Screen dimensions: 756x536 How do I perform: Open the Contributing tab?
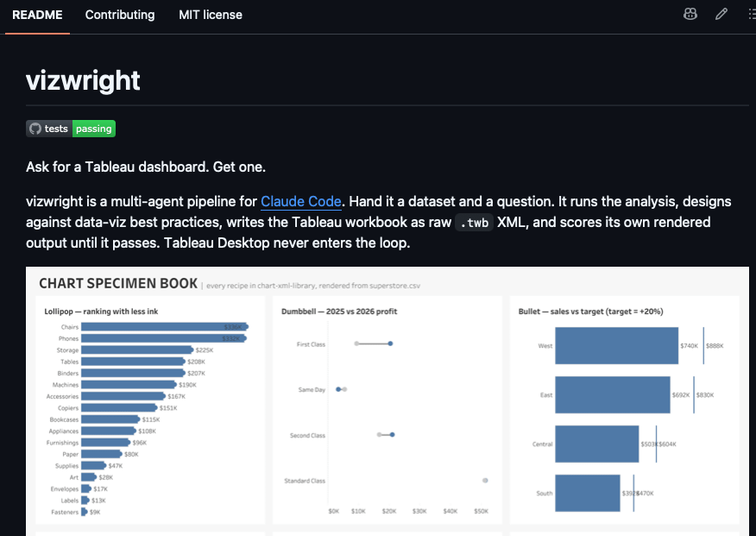[120, 15]
